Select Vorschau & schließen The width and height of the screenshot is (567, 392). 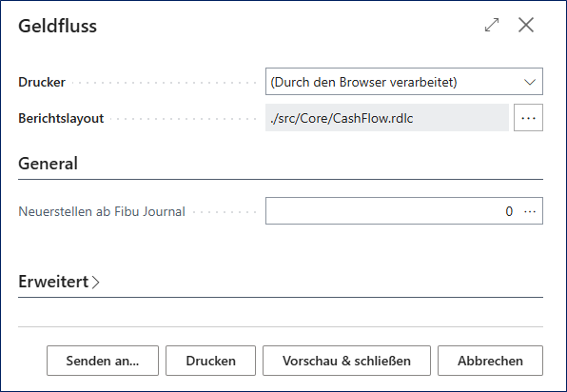click(346, 361)
